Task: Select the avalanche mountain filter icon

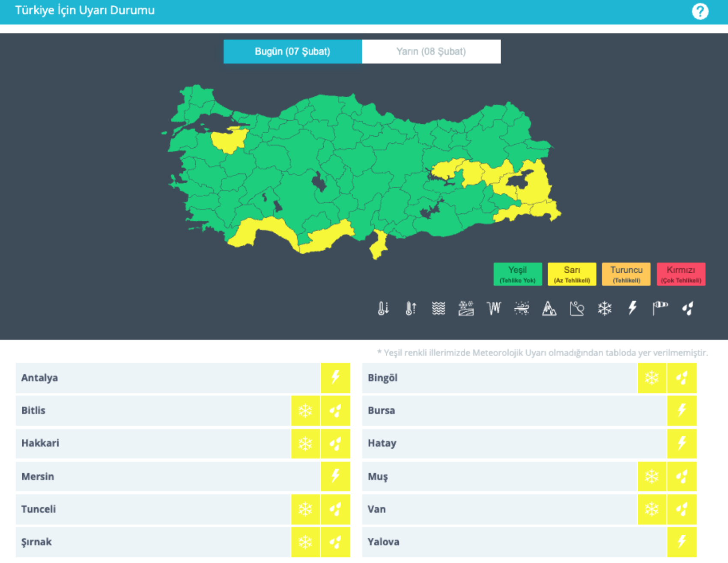Action: [549, 308]
